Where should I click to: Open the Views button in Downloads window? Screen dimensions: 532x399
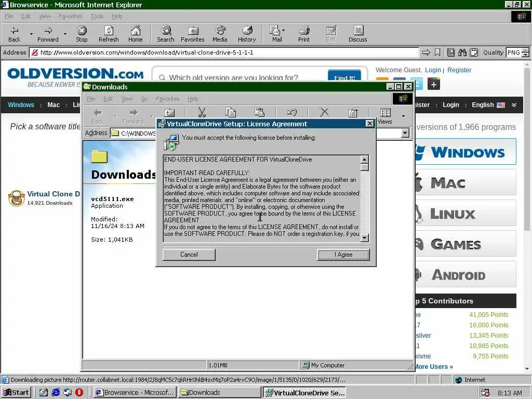(385, 116)
